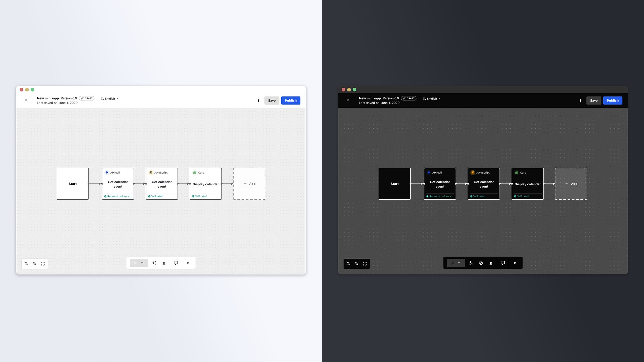Click upload arrow icon in light toolbar
The image size is (644, 362).
164,263
